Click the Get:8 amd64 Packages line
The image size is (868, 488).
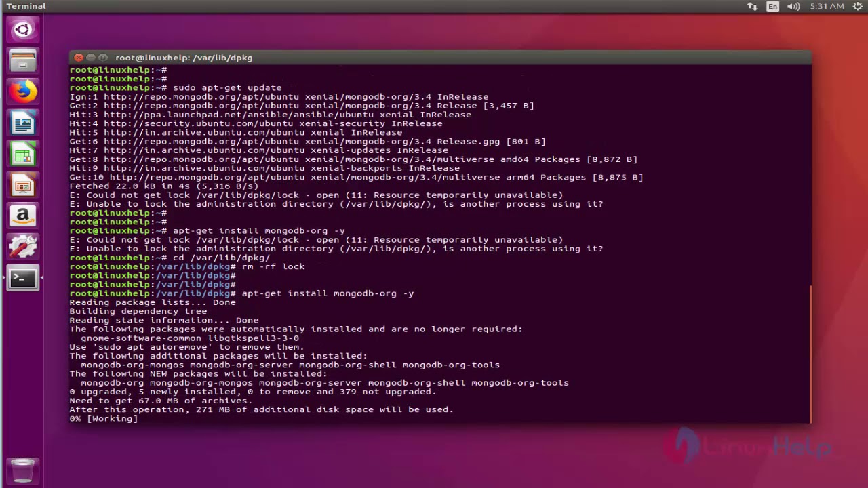(353, 159)
